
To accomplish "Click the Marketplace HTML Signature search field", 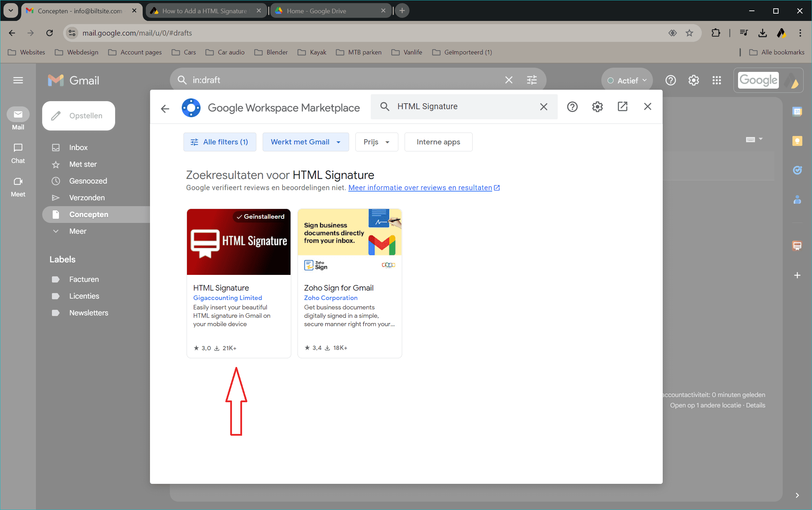I will [464, 107].
